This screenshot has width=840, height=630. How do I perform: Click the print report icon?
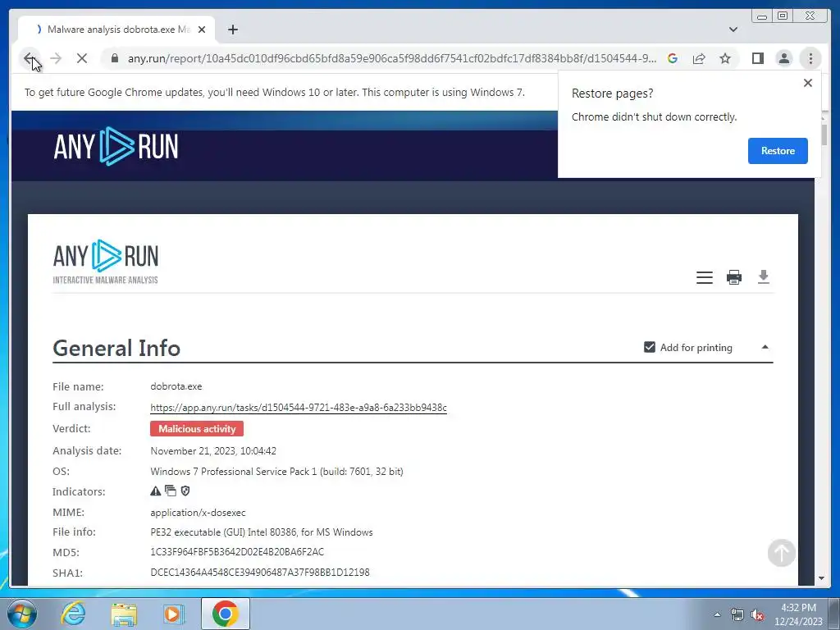pos(734,277)
